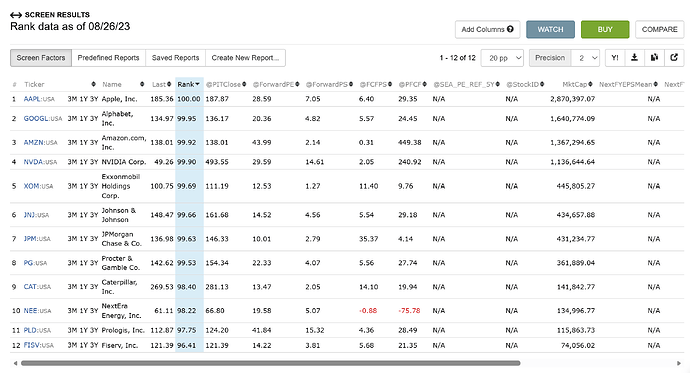690x373 pixels.
Task: Click the sort icon next to Ticker header
Action: pyautogui.click(x=93, y=84)
